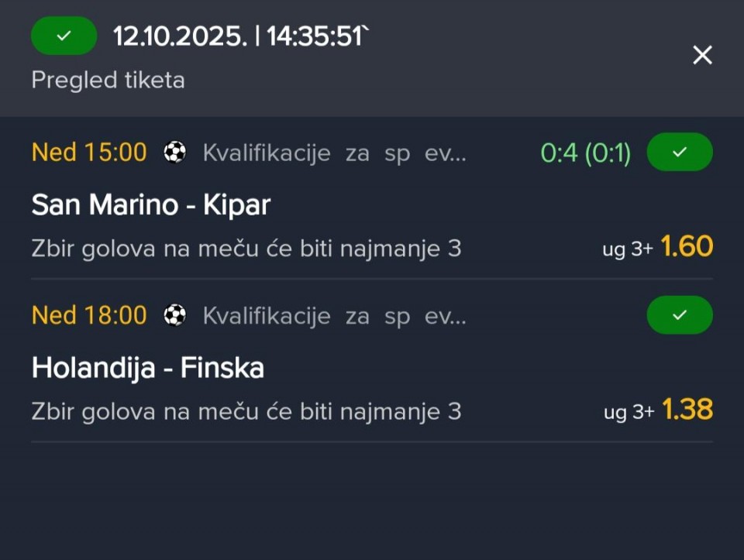Expand the truncated competition name on the 15:00 row
Screen dimensions: 744x560
(334, 153)
